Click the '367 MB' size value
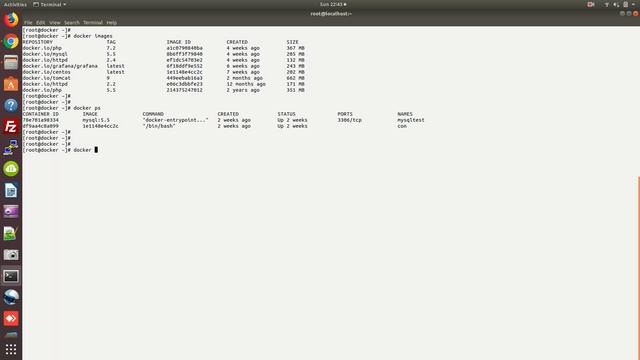640x360 pixels. 296,48
